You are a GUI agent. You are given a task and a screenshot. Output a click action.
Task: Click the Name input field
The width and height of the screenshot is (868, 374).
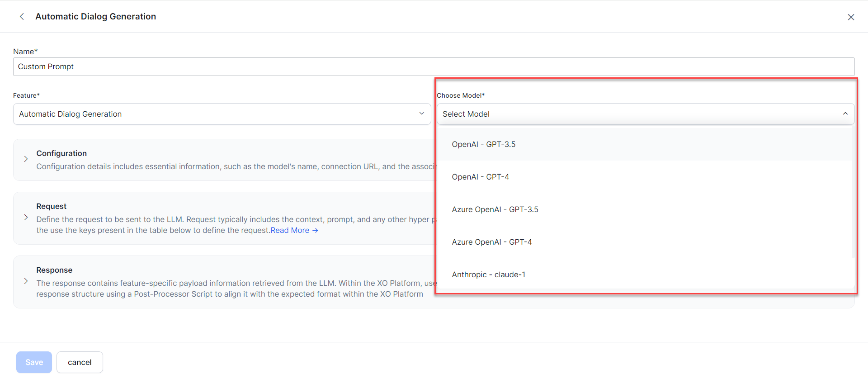434,67
